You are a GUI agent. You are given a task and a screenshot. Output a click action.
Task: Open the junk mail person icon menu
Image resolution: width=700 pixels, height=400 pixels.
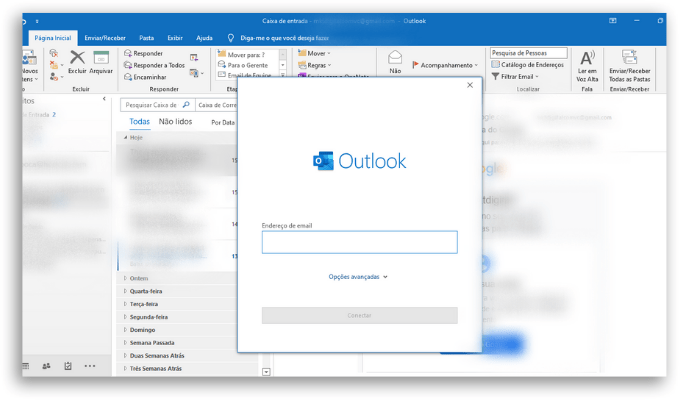point(56,77)
